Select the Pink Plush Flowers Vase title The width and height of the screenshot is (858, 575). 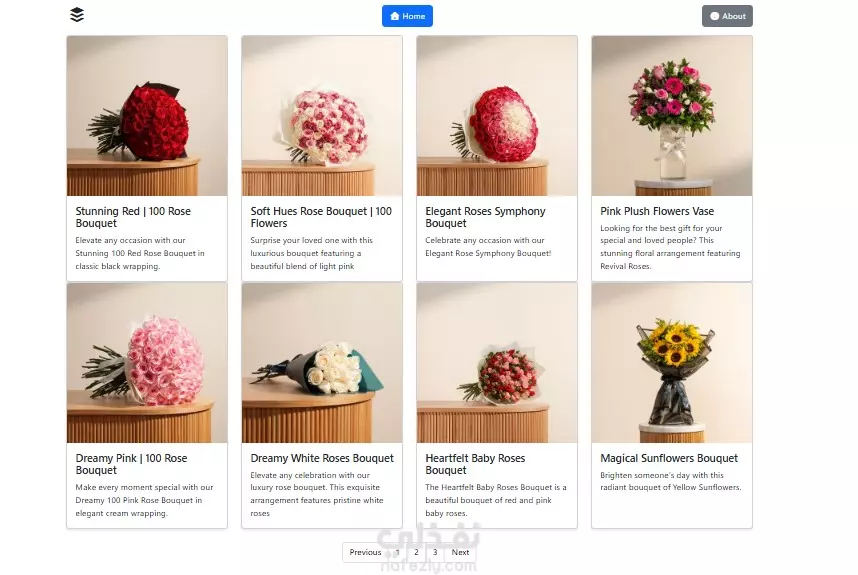657,211
